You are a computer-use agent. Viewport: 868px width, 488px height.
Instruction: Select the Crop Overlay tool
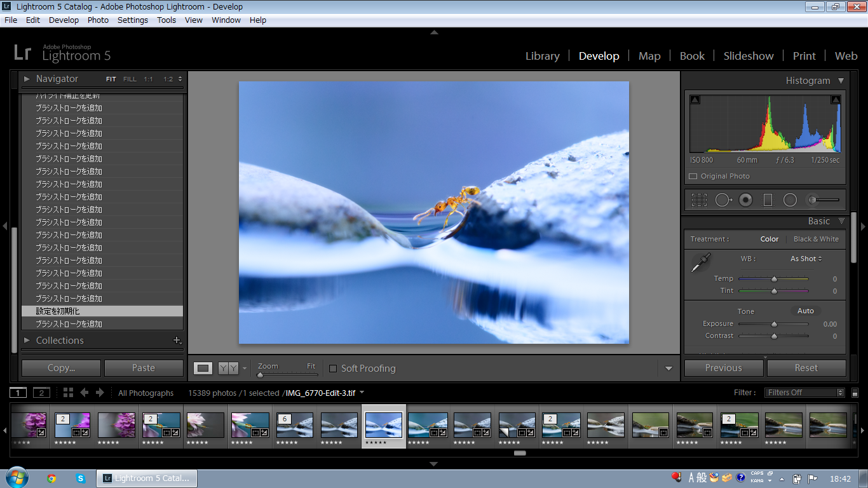699,200
